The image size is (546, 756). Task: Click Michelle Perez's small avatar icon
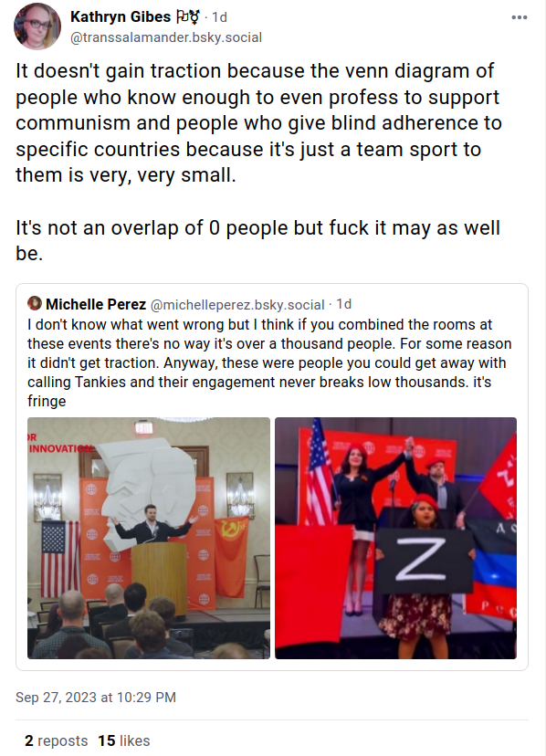click(x=35, y=303)
